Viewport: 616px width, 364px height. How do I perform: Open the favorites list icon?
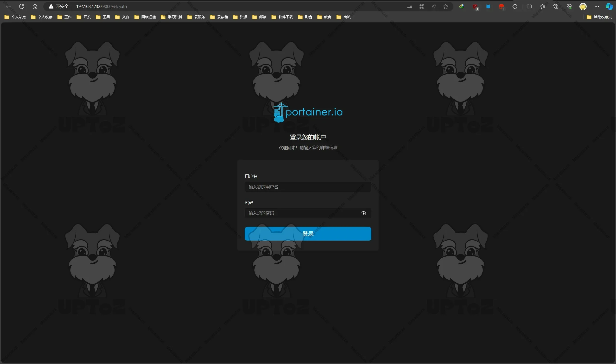point(542,6)
